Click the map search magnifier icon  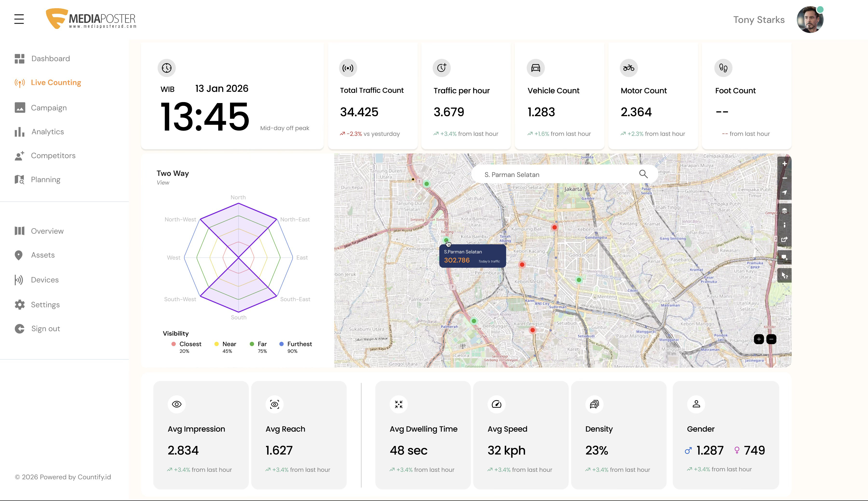coord(643,174)
